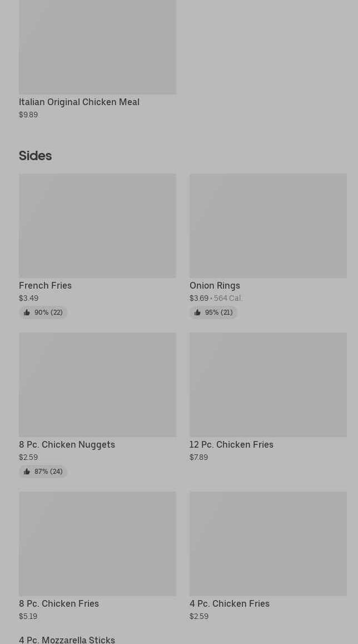This screenshot has width=358, height=644.
Task: Select the 8 Pc. Chicken Nuggets image
Action: tap(97, 385)
